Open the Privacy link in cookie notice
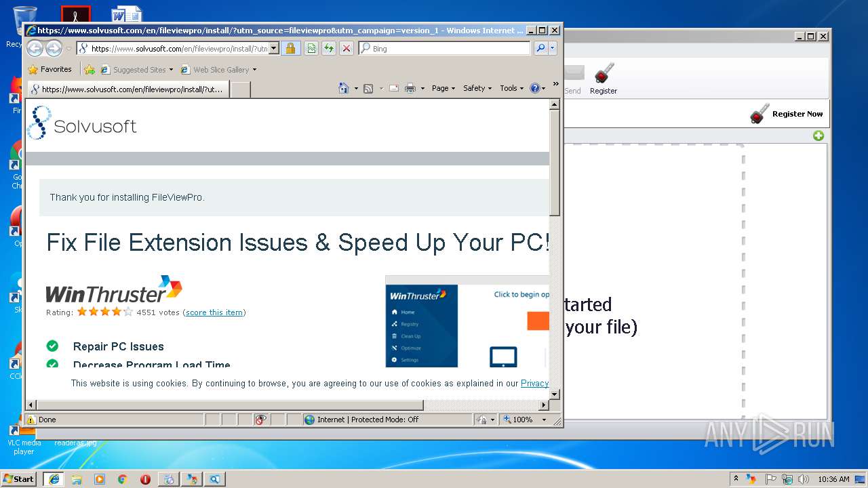The height and width of the screenshot is (488, 868). 534,383
